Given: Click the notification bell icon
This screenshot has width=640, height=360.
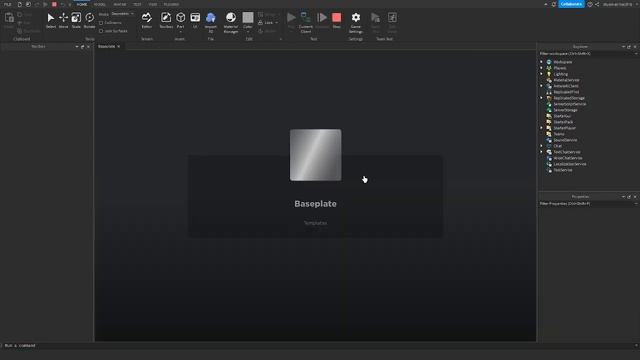Looking at the screenshot, I should pos(553,4).
